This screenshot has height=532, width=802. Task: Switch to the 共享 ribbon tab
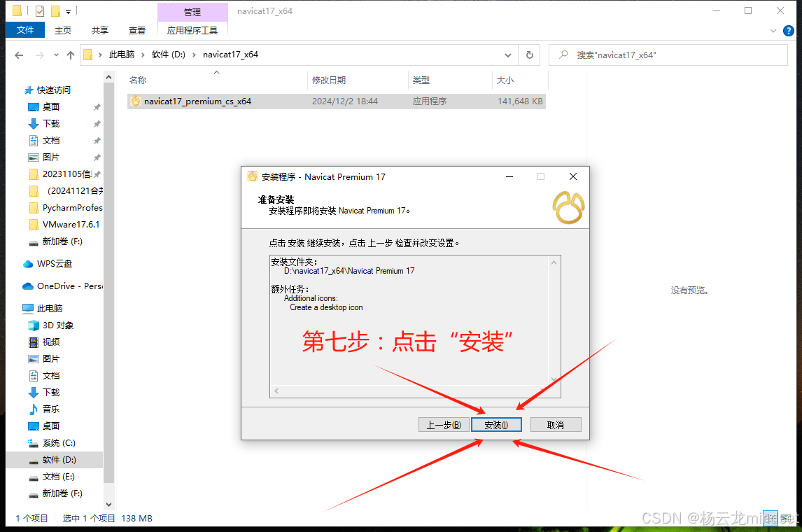(100, 30)
